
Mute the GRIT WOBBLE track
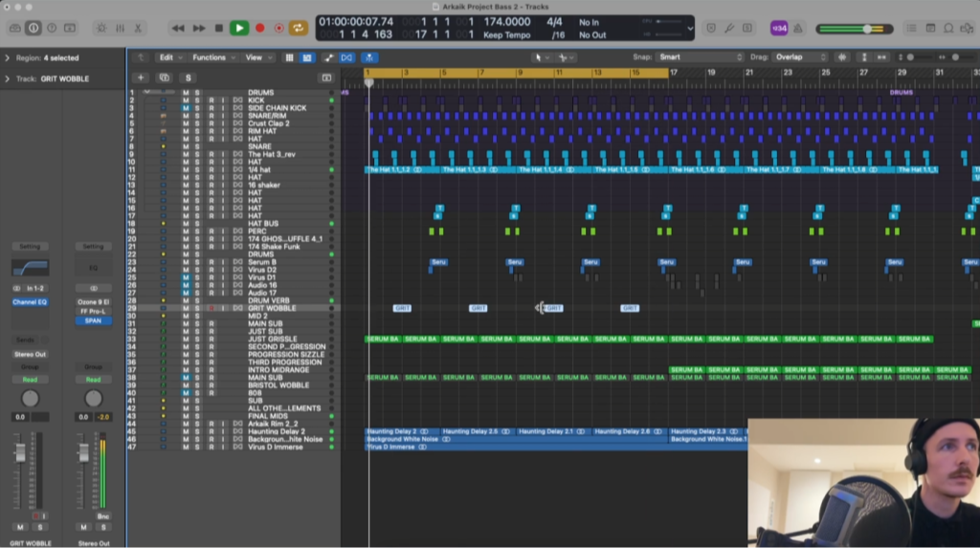tap(186, 308)
